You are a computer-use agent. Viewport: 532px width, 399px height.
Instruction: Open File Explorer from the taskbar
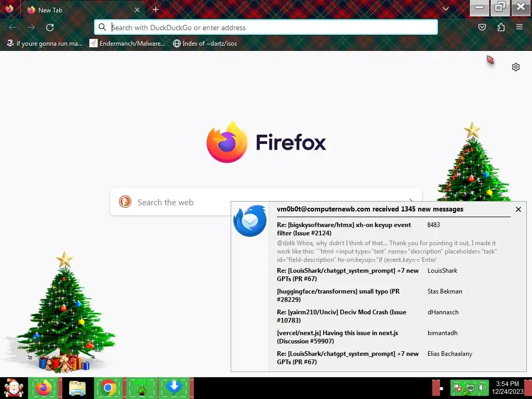(x=77, y=388)
